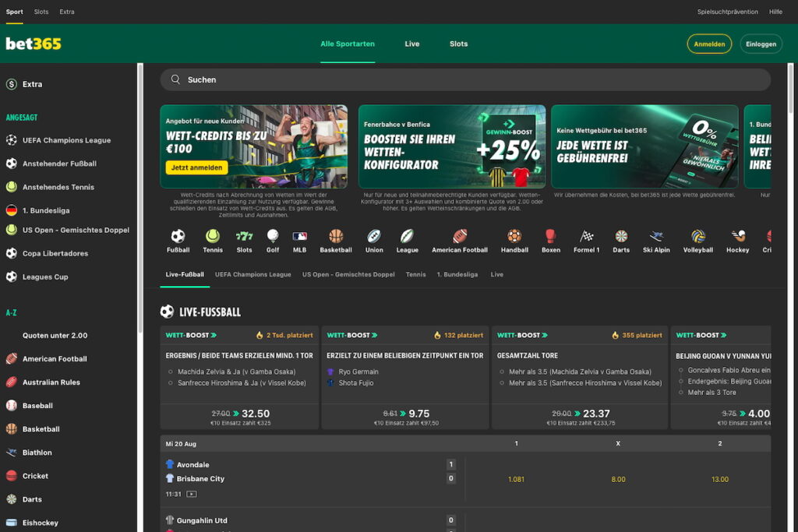This screenshot has height=532, width=798.
Task: Select the Tennis subtab
Action: pyautogui.click(x=416, y=275)
